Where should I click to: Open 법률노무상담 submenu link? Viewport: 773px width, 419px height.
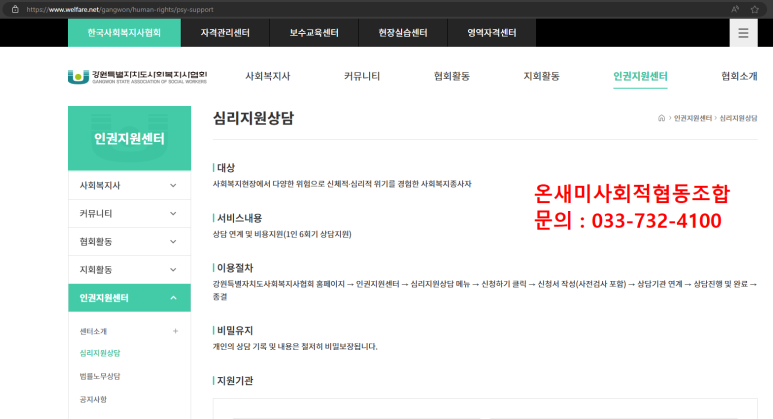(x=100, y=377)
